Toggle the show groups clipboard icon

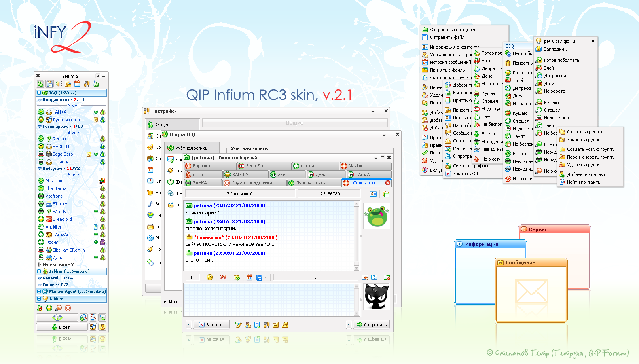click(x=49, y=84)
